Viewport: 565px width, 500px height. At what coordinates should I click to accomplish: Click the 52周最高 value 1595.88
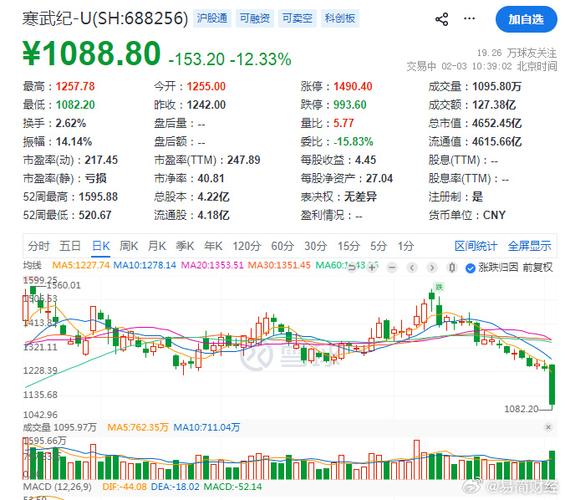click(98, 197)
